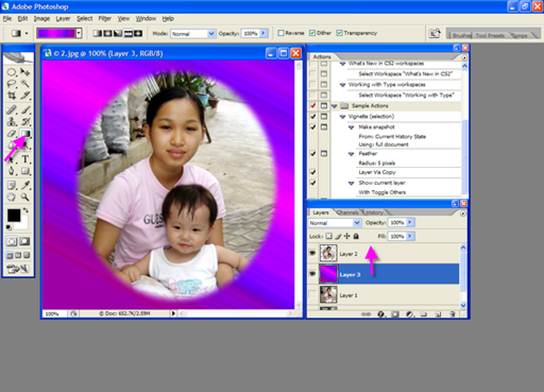Enable the Reverse checkbox
The width and height of the screenshot is (544, 392).
(281, 33)
